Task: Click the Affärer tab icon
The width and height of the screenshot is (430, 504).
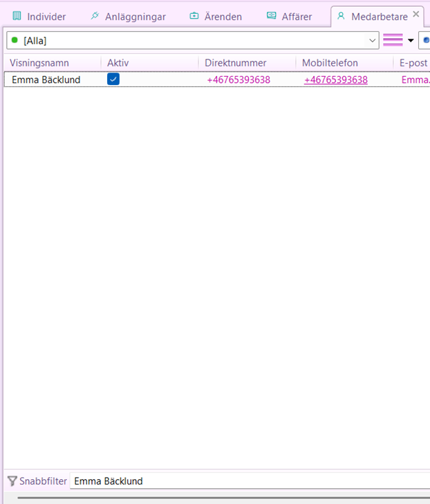Action: (272, 16)
